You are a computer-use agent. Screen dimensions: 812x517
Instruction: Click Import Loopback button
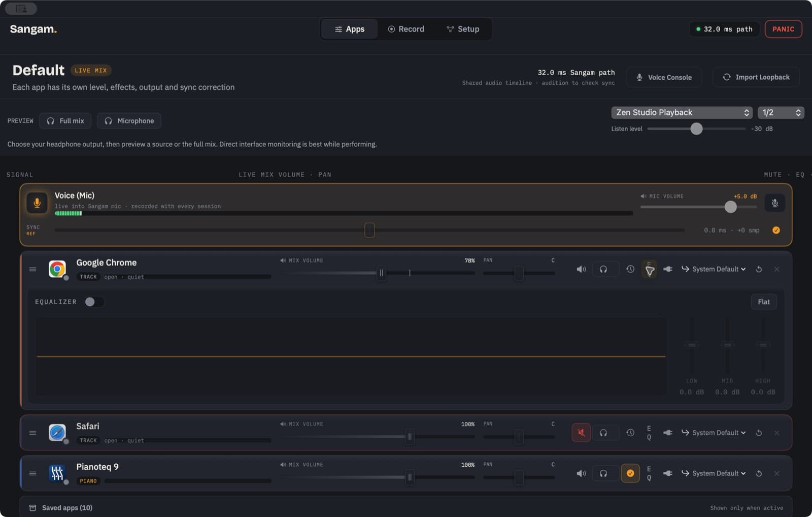pos(756,77)
